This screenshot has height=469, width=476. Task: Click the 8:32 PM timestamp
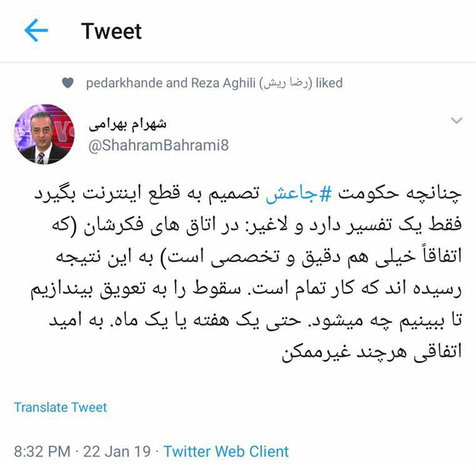42,451
